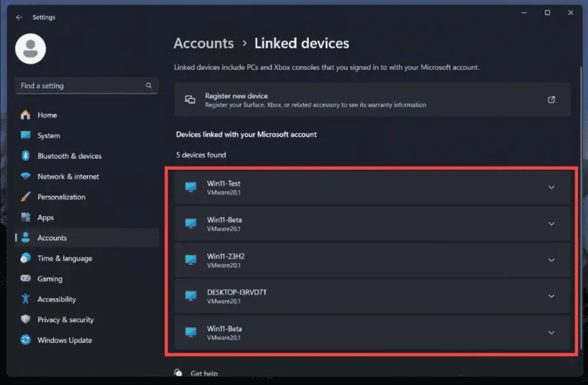
Task: Click Register new device
Action: pyautogui.click(x=236, y=96)
